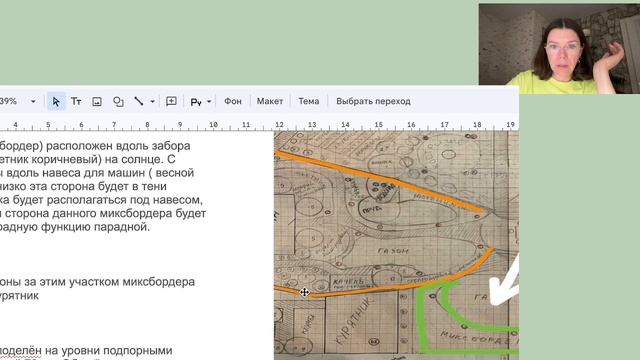Expand the zoom level dropdown arrow
This screenshot has width=640, height=360.
click(x=33, y=101)
